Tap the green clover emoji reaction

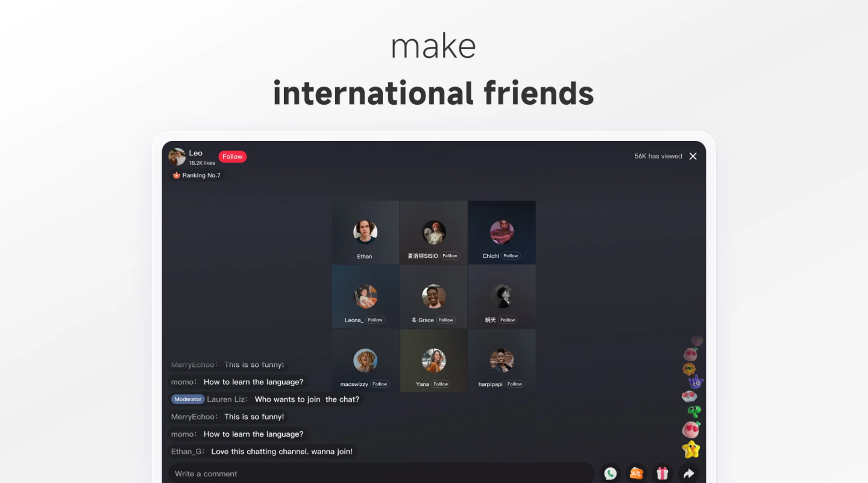click(694, 411)
